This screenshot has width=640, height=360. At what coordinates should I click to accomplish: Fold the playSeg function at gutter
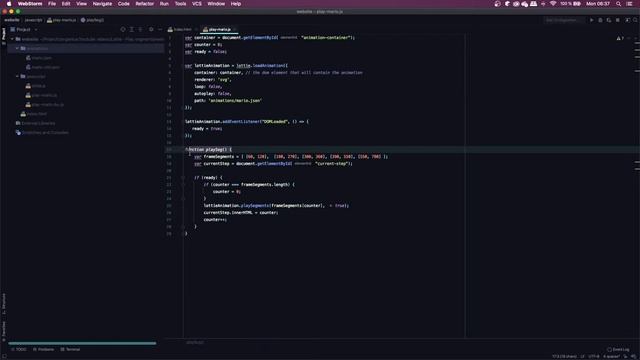click(x=183, y=150)
